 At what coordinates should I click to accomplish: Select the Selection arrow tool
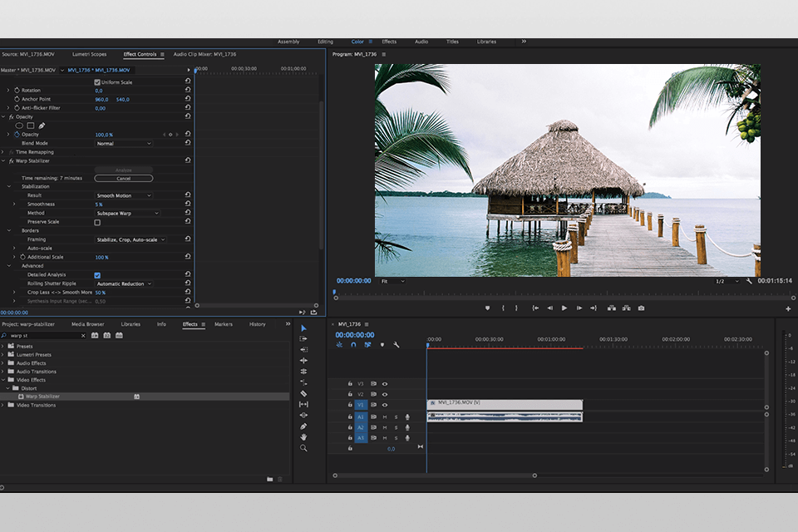pyautogui.click(x=304, y=328)
